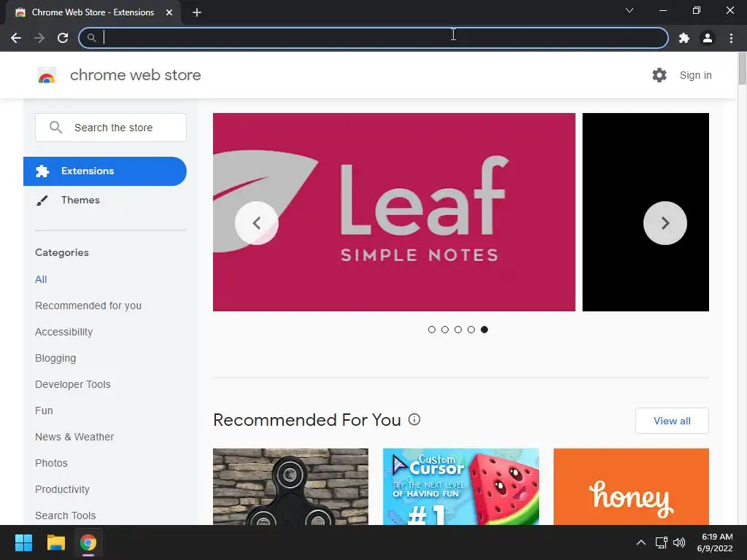Open Chrome's three-dot menu
Image resolution: width=747 pixels, height=560 pixels.
[x=731, y=38]
